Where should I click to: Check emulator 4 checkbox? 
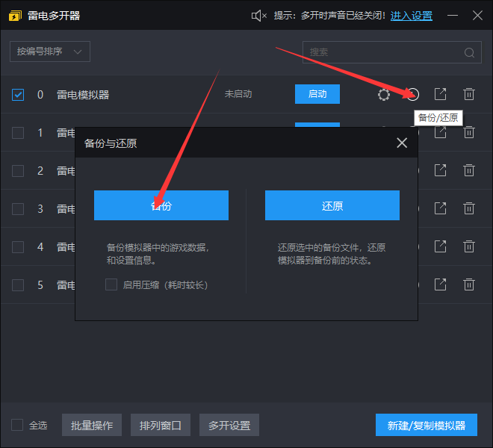coord(18,247)
